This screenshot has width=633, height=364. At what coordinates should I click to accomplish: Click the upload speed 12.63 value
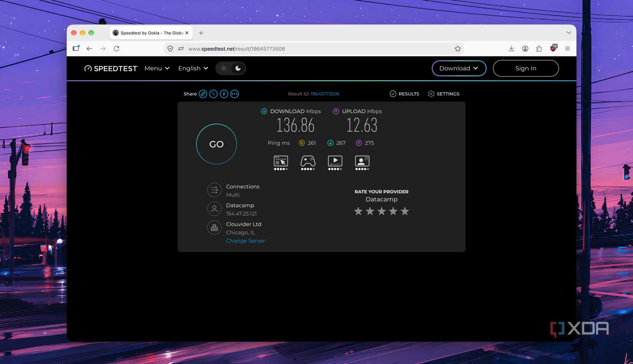click(362, 125)
